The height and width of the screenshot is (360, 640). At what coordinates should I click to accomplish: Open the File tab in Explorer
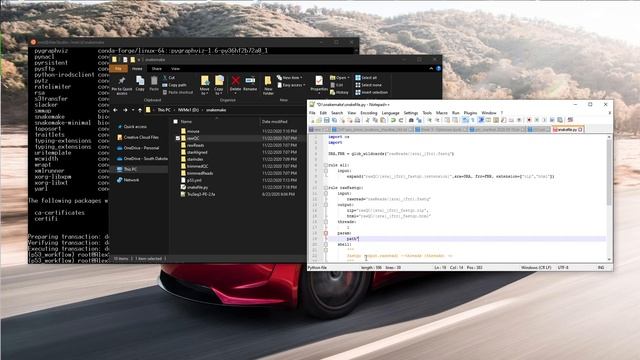[118, 69]
